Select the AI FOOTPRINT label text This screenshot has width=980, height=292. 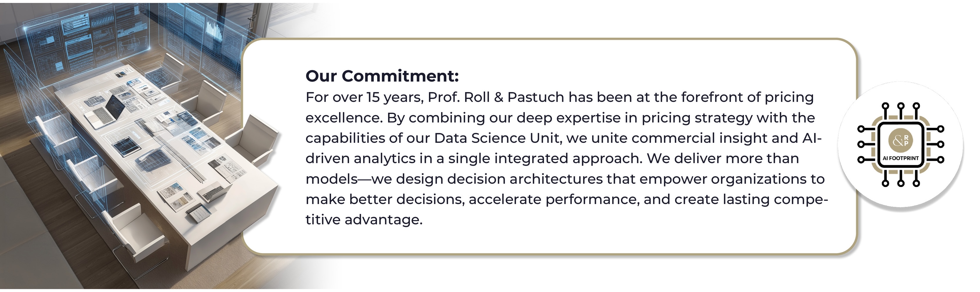point(901,158)
